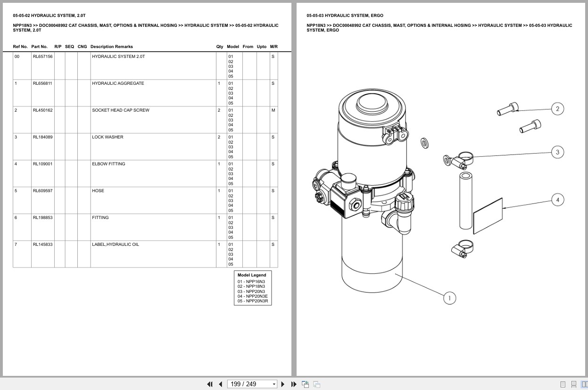Click SOCKET HEAD CAP SCREW description
588x390 pixels.
click(121, 110)
